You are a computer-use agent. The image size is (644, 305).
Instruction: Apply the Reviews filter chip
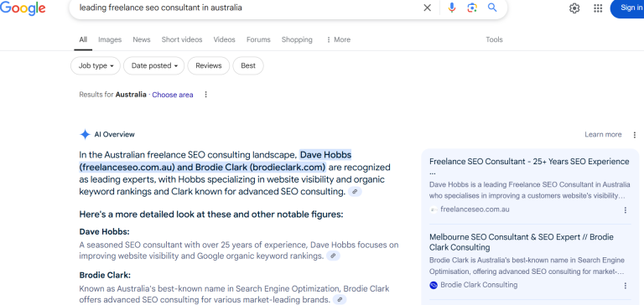tap(209, 65)
